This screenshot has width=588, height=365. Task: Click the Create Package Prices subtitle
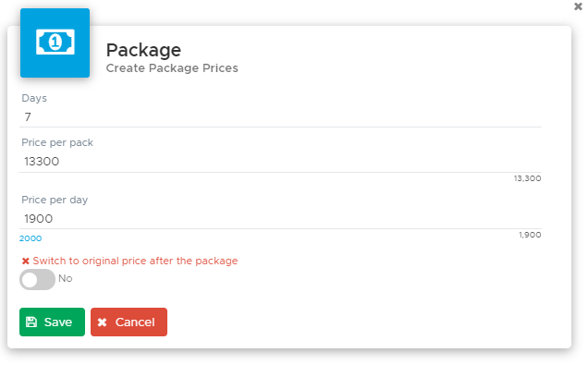point(172,68)
